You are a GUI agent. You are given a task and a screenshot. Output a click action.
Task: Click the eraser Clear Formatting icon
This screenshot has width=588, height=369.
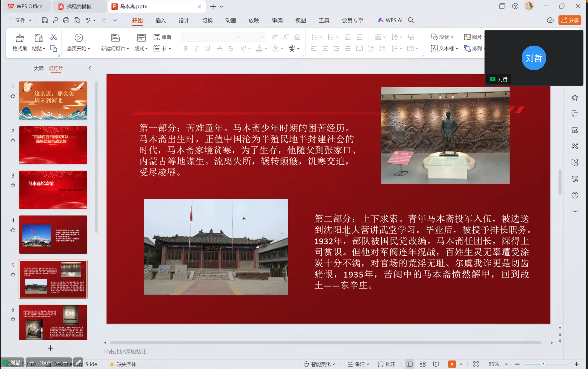(x=297, y=37)
